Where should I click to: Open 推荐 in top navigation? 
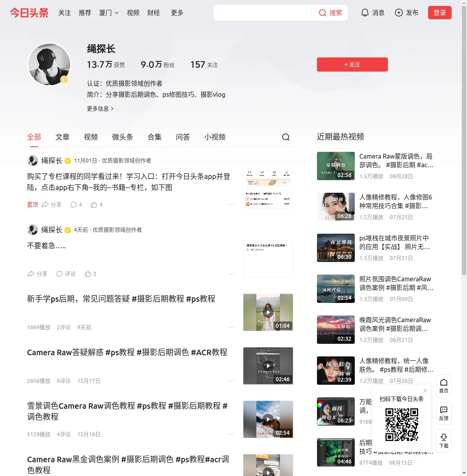click(85, 13)
